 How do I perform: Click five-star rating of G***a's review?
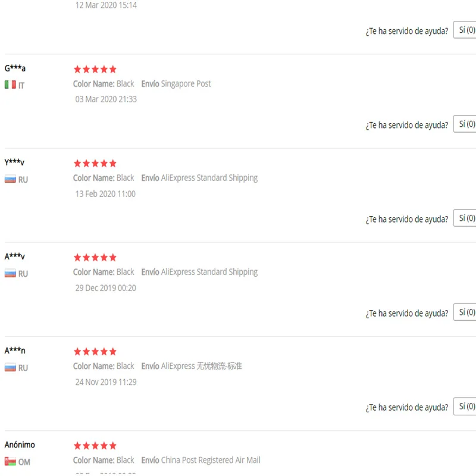tap(95, 70)
